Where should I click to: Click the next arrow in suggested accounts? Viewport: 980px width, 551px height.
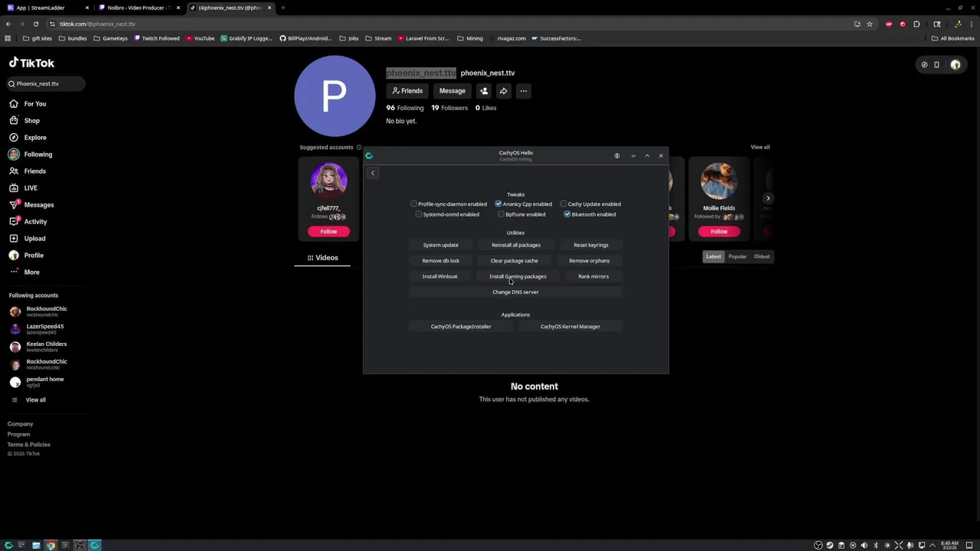[768, 198]
